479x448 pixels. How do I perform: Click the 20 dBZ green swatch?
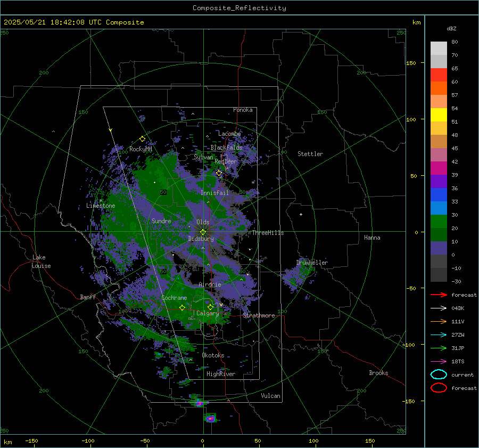(439, 221)
